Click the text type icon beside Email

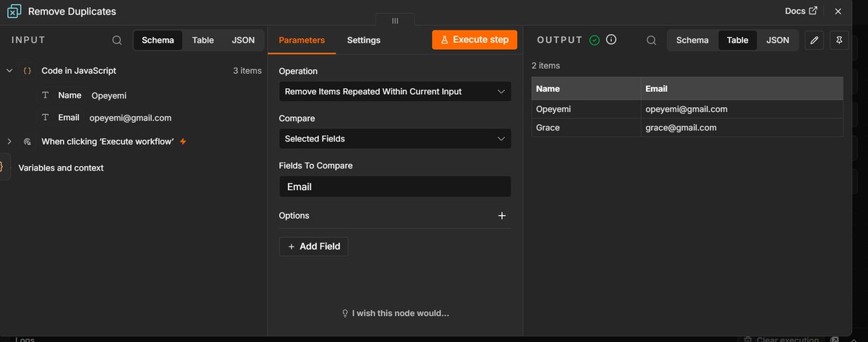pyautogui.click(x=46, y=118)
